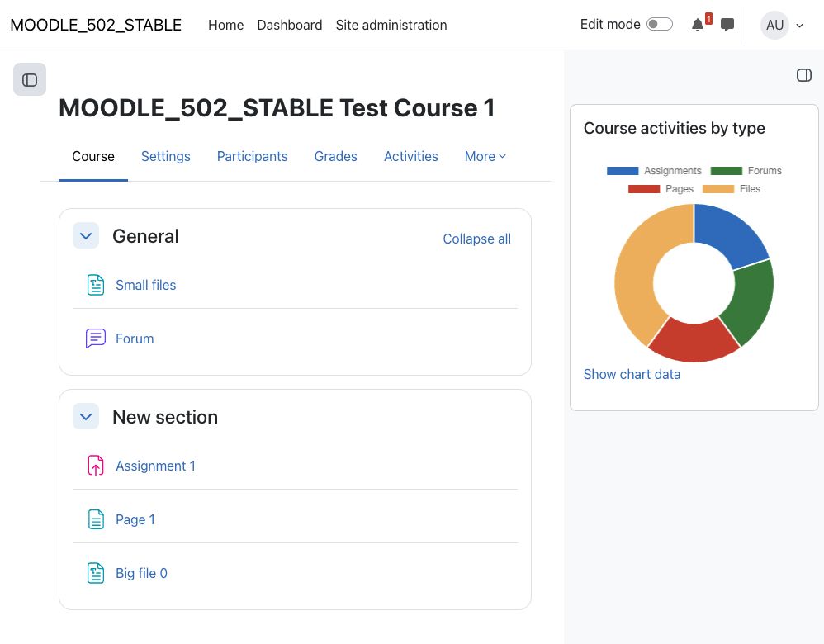This screenshot has width=824, height=644.
Task: Collapse the New section chevron
Action: click(86, 417)
